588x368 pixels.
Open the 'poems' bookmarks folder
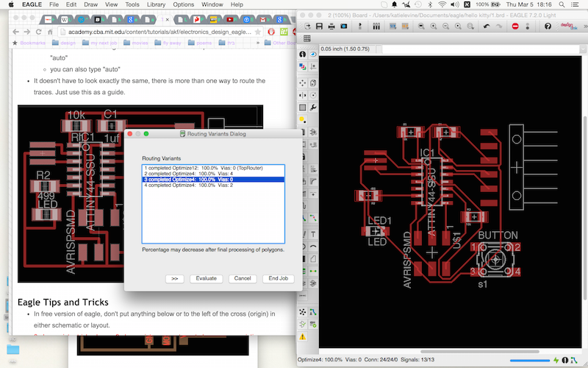[200, 43]
